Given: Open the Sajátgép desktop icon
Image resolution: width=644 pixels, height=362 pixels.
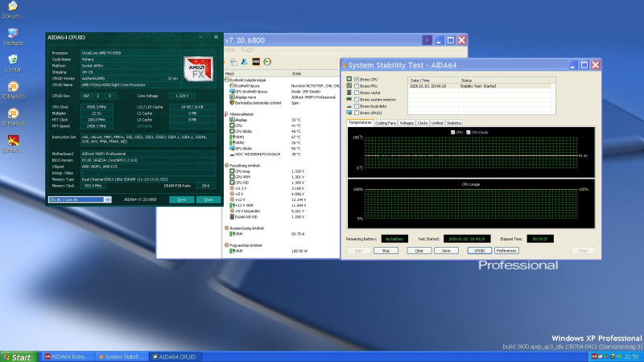Looking at the screenshot, I should click(12, 34).
